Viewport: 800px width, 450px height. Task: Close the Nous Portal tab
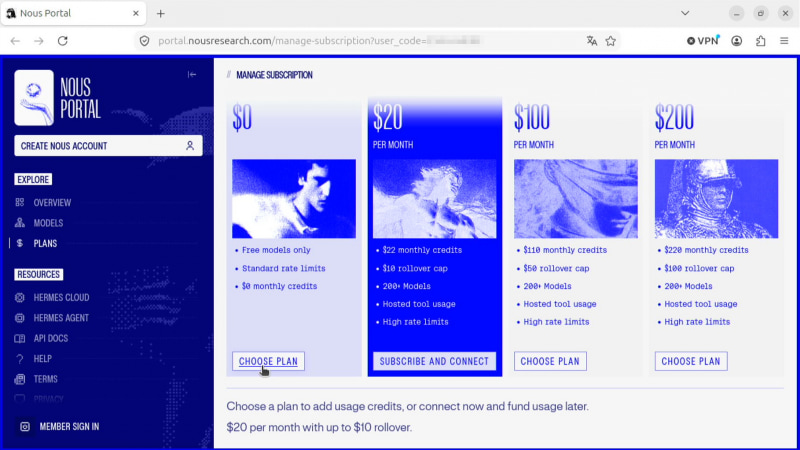point(136,13)
